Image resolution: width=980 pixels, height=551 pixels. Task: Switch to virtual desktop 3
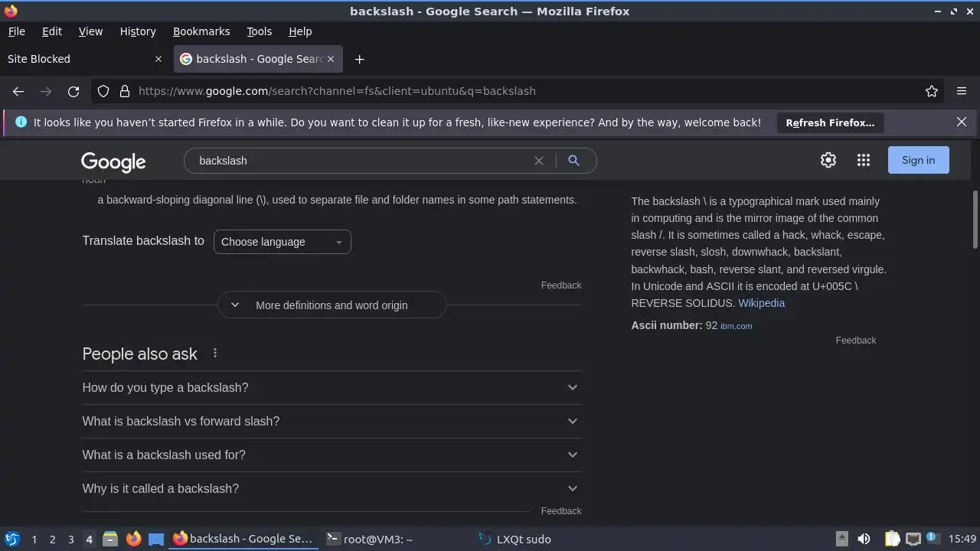click(70, 540)
